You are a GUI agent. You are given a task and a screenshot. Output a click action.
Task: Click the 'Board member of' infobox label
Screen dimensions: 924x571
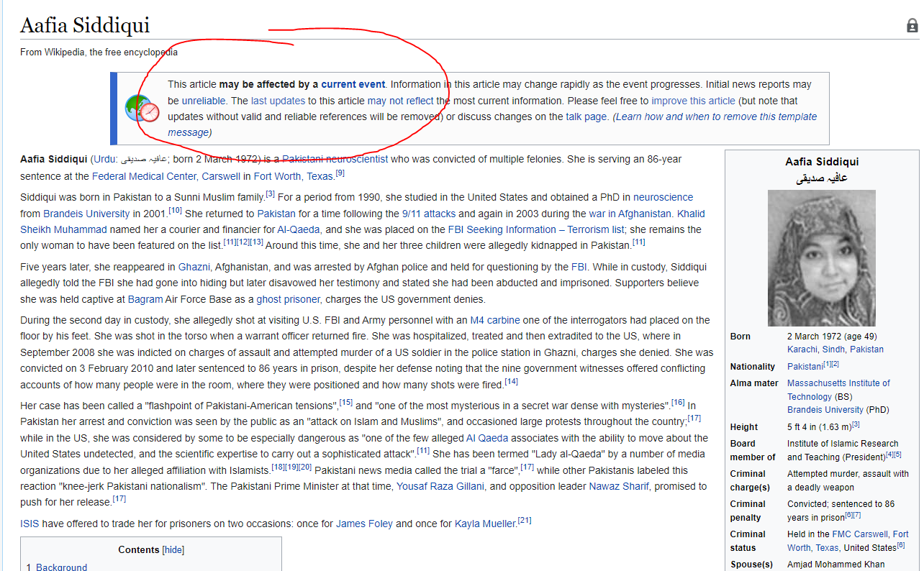point(753,450)
